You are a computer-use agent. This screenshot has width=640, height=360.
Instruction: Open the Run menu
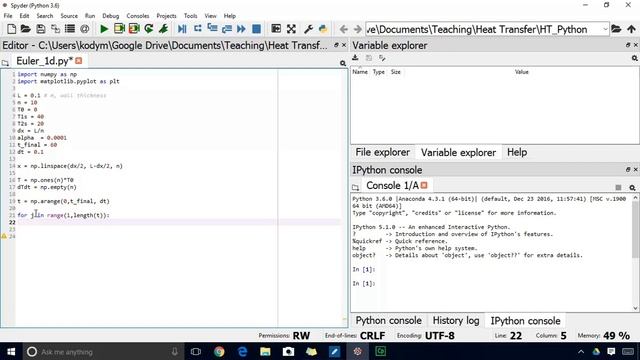pyautogui.click(x=90, y=16)
